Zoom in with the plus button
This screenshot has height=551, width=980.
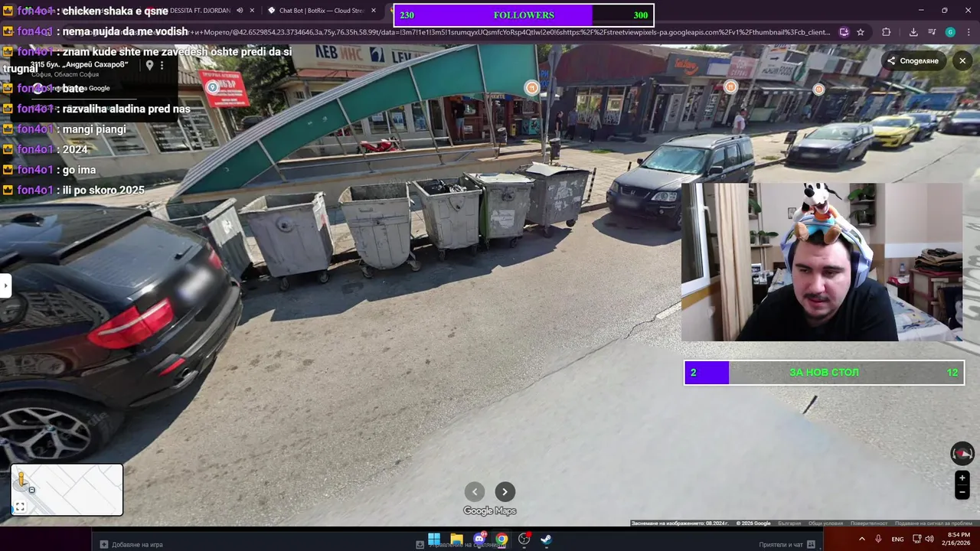[x=962, y=478]
